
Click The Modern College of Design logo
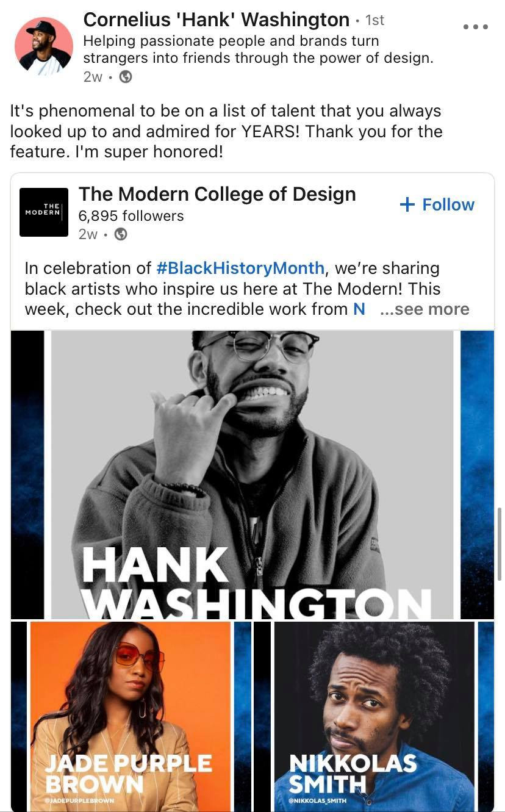tap(44, 212)
